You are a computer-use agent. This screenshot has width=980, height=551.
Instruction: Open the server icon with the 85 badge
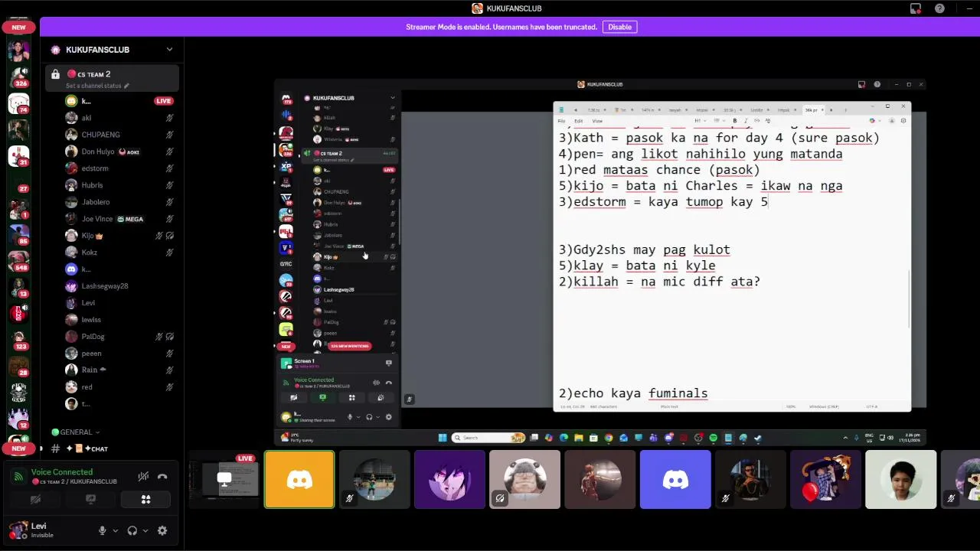19,234
